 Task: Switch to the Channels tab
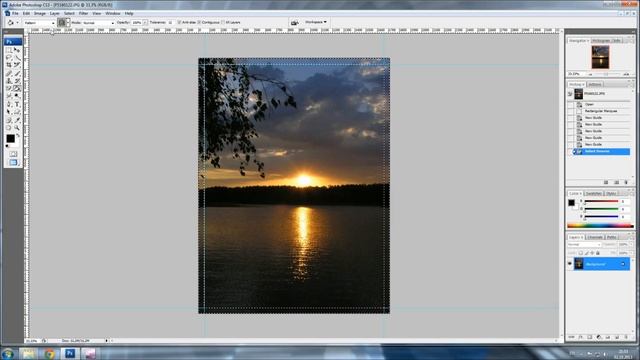(x=595, y=237)
